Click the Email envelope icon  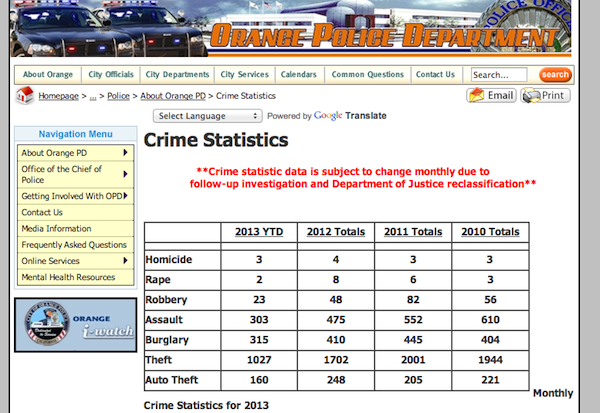(476, 95)
